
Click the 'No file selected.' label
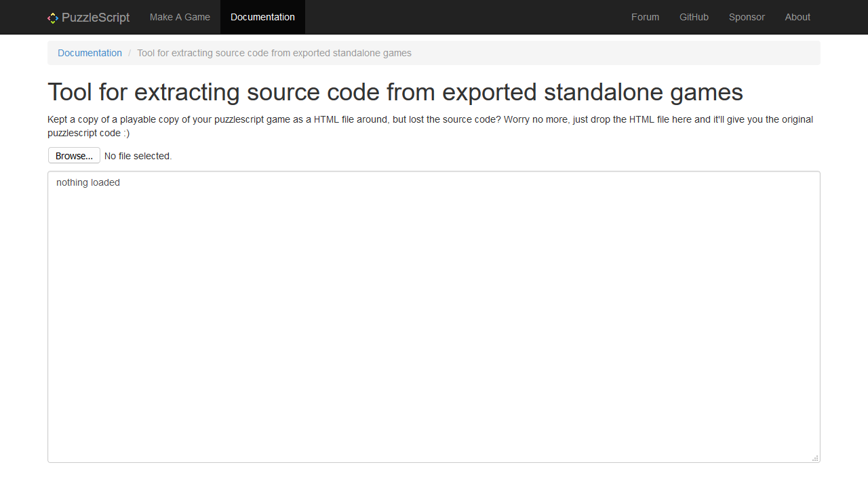138,156
